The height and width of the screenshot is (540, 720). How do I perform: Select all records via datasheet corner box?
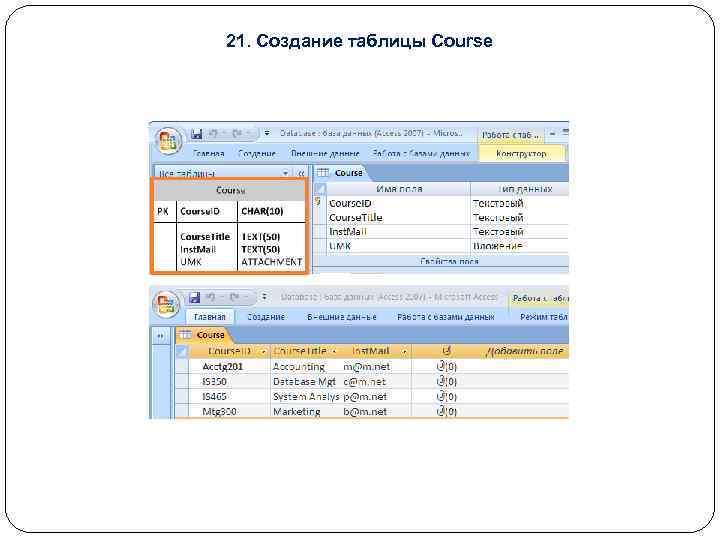coord(182,352)
